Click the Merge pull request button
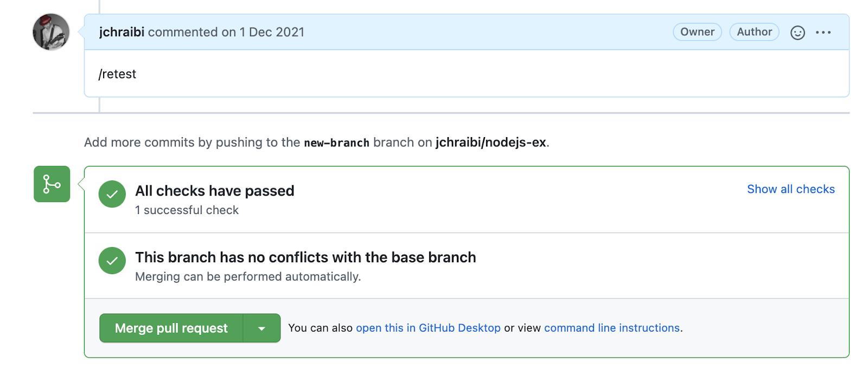The width and height of the screenshot is (868, 369). pyautogui.click(x=170, y=328)
